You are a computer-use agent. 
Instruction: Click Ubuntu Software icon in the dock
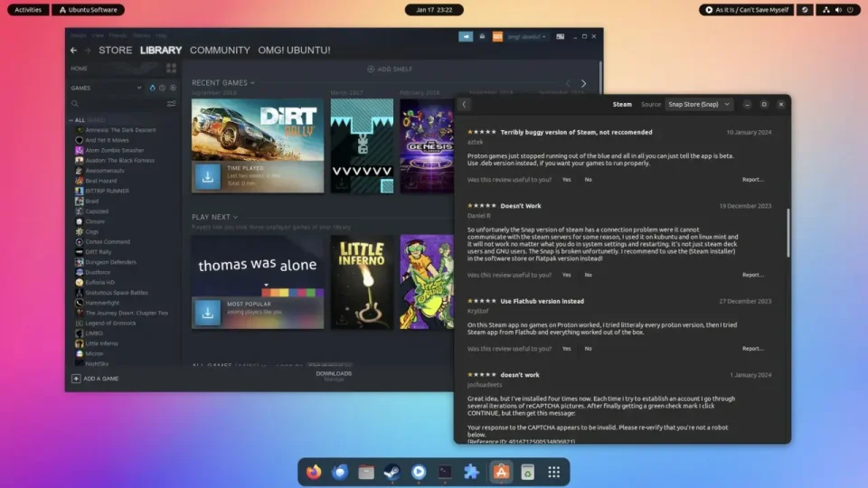click(x=501, y=472)
